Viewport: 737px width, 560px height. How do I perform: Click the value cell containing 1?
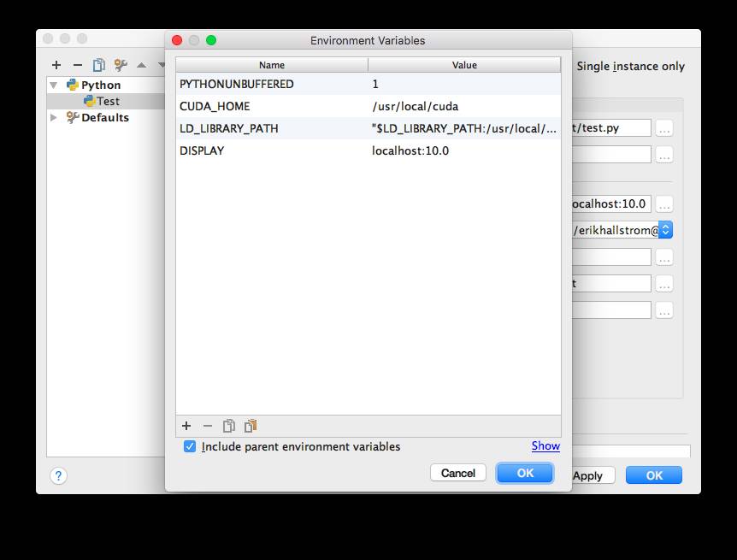pos(464,84)
